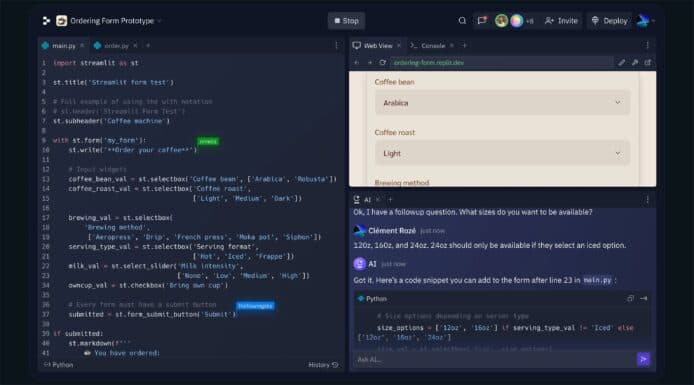Add a new tab beside AI
The image size is (694, 385).
coord(390,200)
